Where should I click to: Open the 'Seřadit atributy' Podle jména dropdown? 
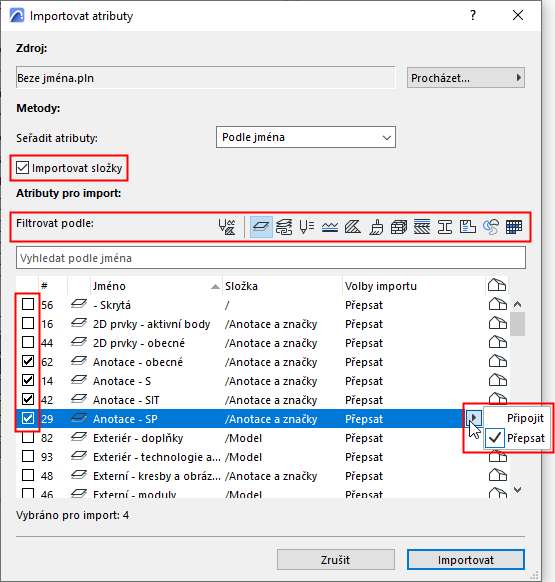click(306, 137)
